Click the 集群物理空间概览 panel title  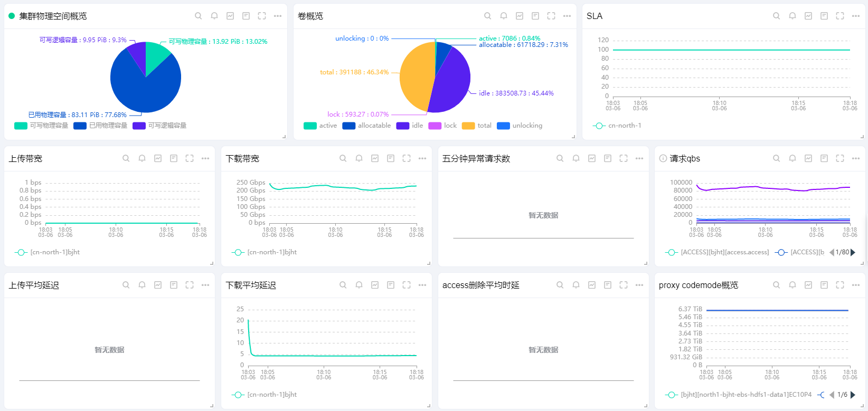pyautogui.click(x=53, y=16)
